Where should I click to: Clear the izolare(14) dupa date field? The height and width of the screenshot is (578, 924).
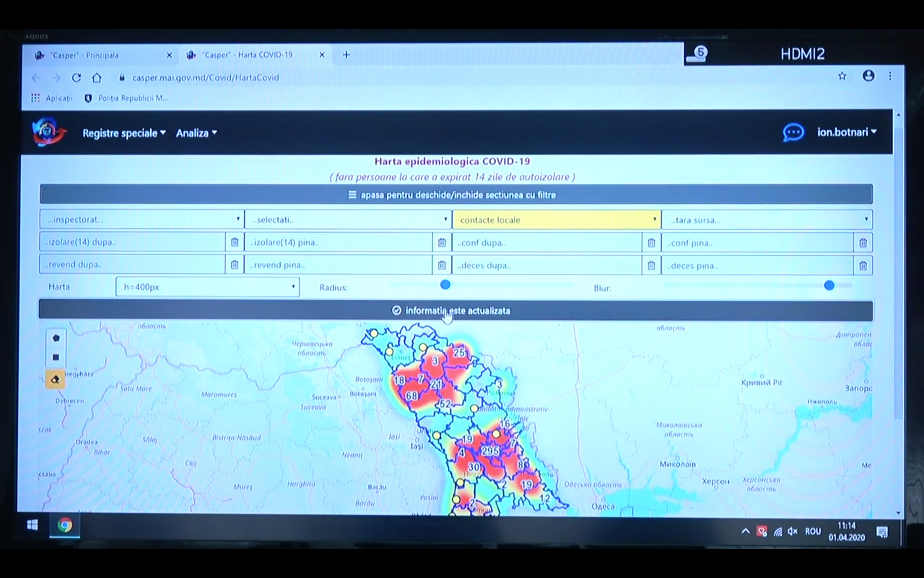[235, 242]
